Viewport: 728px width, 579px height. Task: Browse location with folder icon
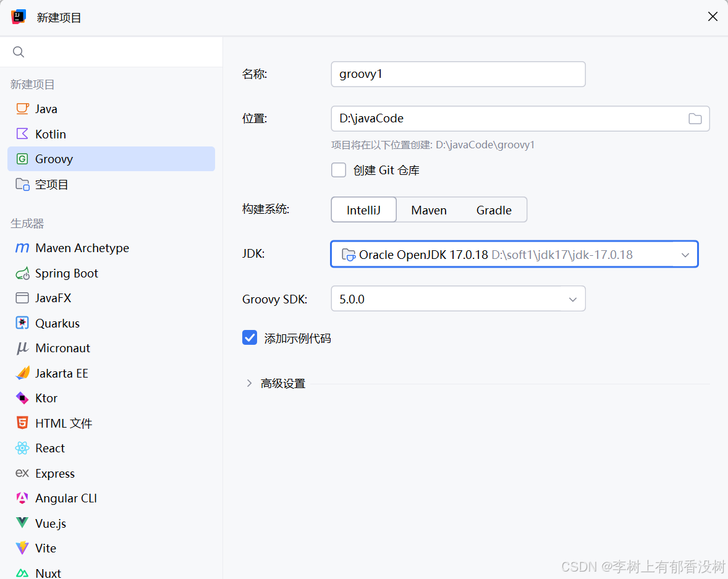coord(695,119)
